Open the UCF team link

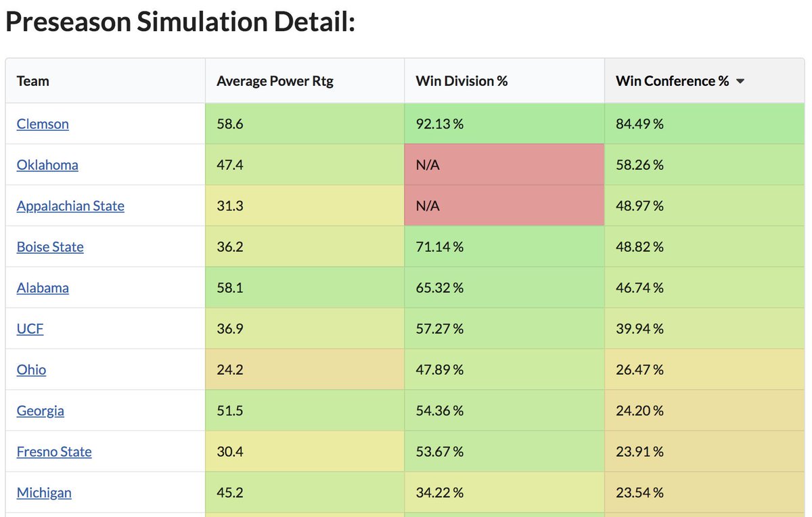30,329
